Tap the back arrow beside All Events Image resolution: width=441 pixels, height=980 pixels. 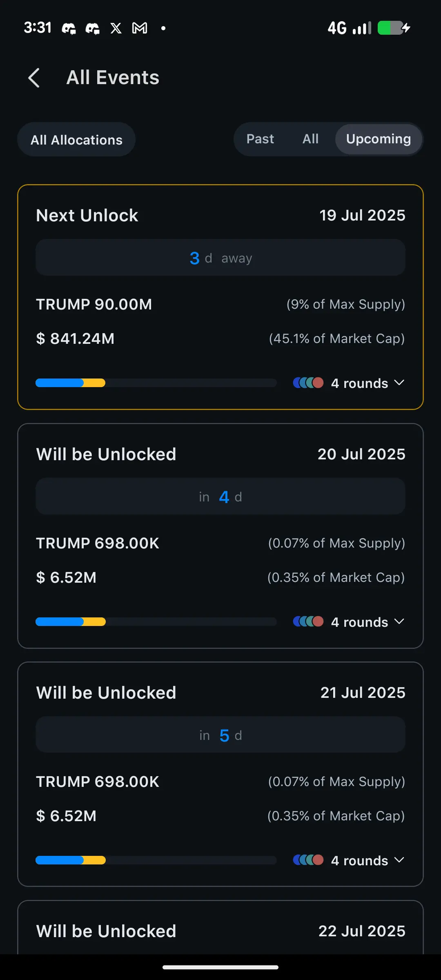point(34,78)
